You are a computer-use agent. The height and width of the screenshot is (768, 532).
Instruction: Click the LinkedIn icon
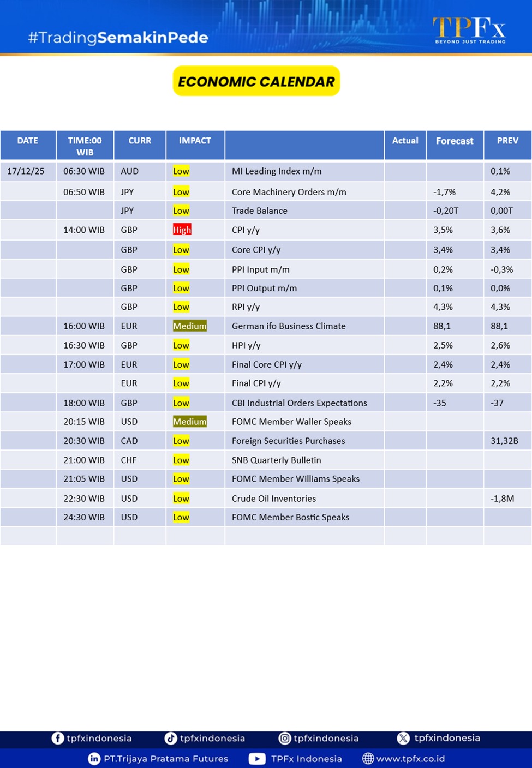pyautogui.click(x=94, y=758)
